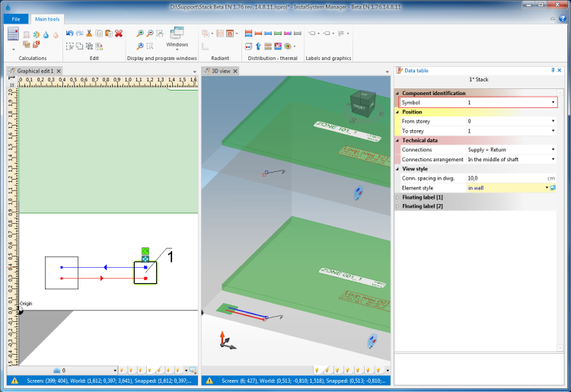The image size is (571, 392).
Task: Click the Undo arrow in Edit group
Action: pos(69,33)
